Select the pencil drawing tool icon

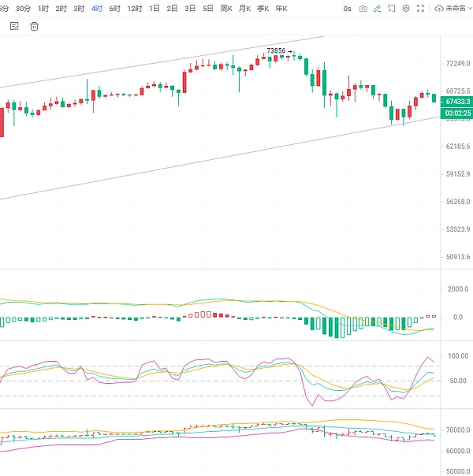pos(378,9)
